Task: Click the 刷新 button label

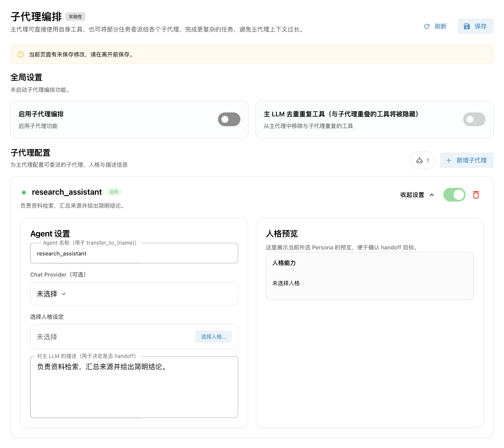Action: coord(440,26)
